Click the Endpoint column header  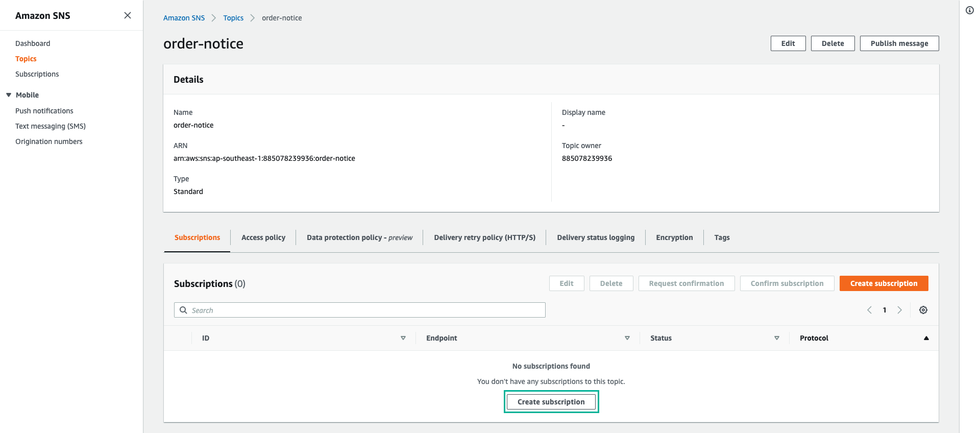(442, 338)
